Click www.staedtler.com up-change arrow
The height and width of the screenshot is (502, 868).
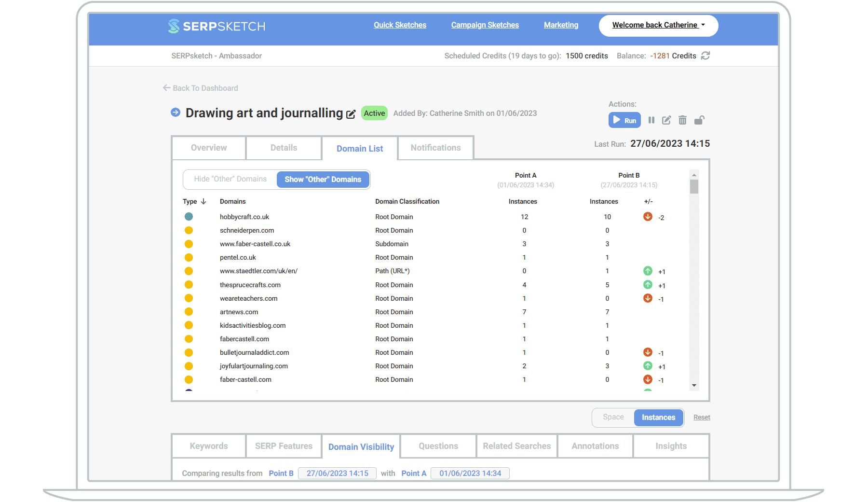(648, 271)
